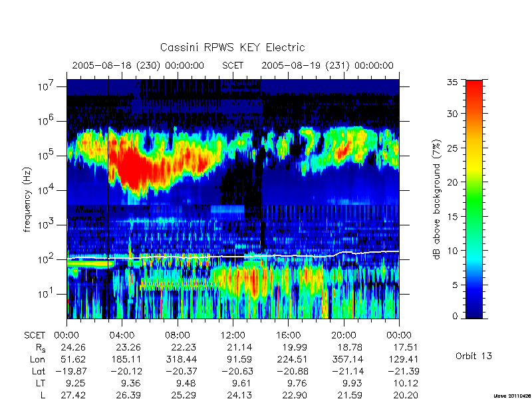Click the LT row label
The height and width of the screenshot is (399, 532).
(x=41, y=384)
